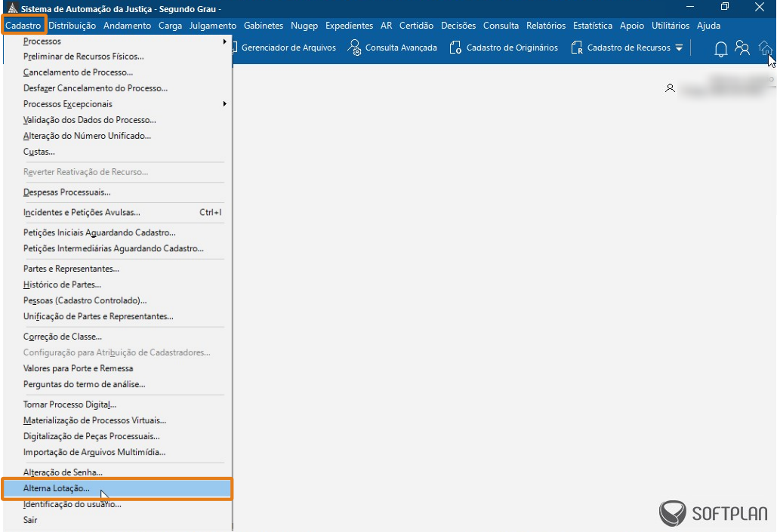The image size is (777, 532).
Task: Click the users group icon in toolbar
Action: point(742,48)
